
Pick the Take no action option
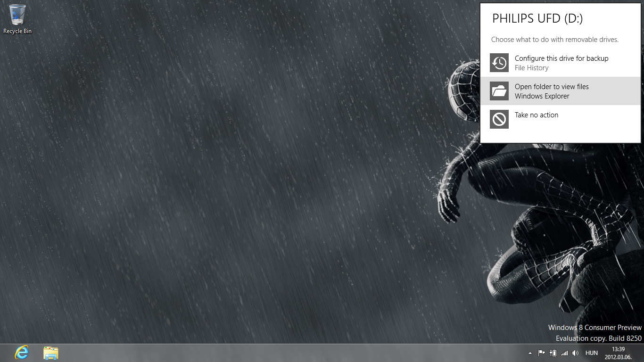pyautogui.click(x=560, y=119)
